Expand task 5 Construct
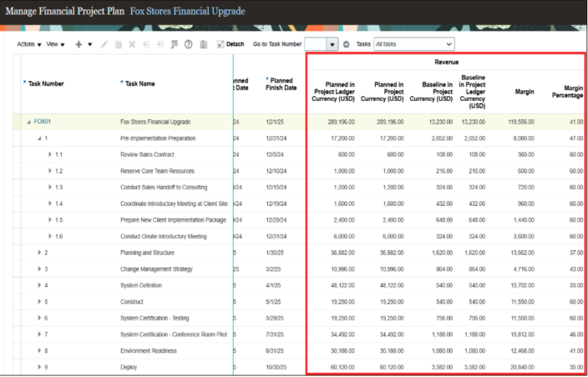Viewport: 588px width, 377px height. 39,302
